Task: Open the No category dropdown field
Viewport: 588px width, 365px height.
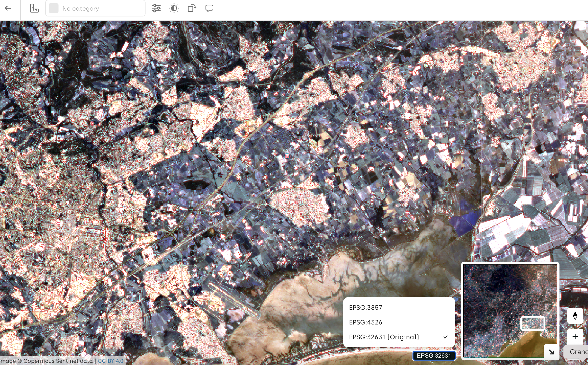Action: pos(95,8)
